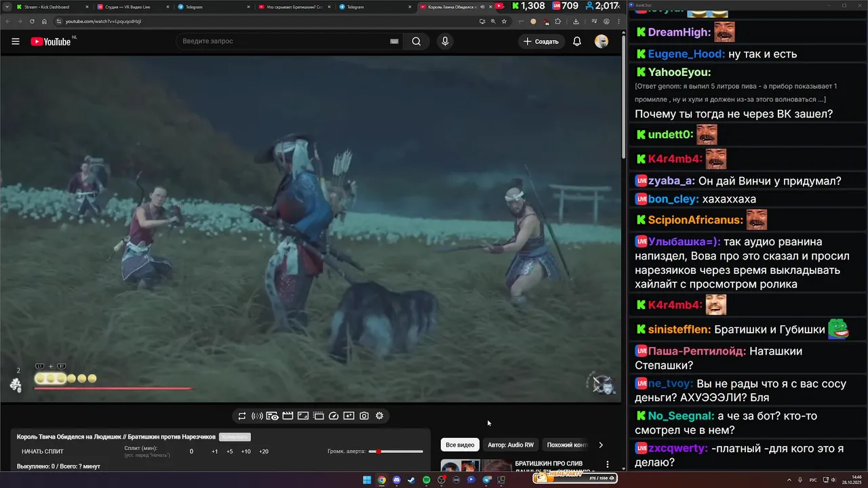This screenshot has width=868, height=488.
Task: Select the Все видео filter chip
Action: (460, 445)
